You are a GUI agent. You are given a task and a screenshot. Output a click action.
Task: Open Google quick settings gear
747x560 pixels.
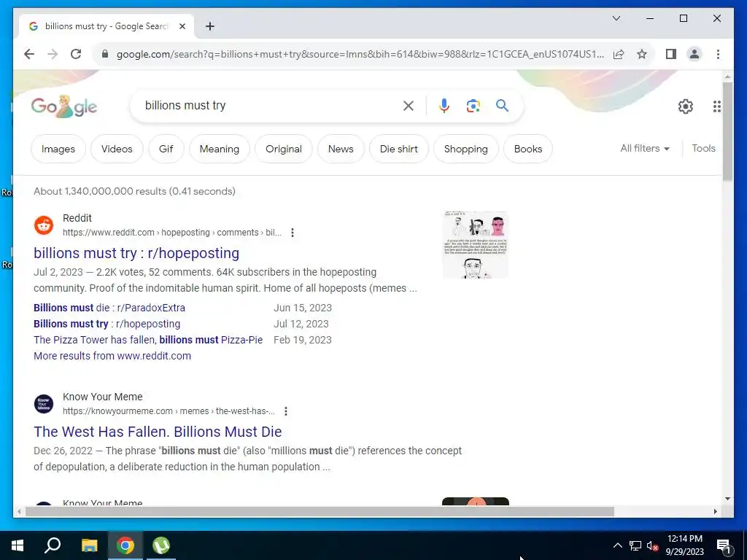click(686, 106)
